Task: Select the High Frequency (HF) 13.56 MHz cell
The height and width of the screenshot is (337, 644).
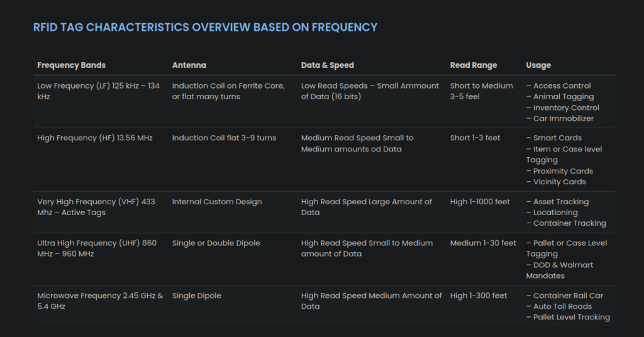Action: pos(95,138)
